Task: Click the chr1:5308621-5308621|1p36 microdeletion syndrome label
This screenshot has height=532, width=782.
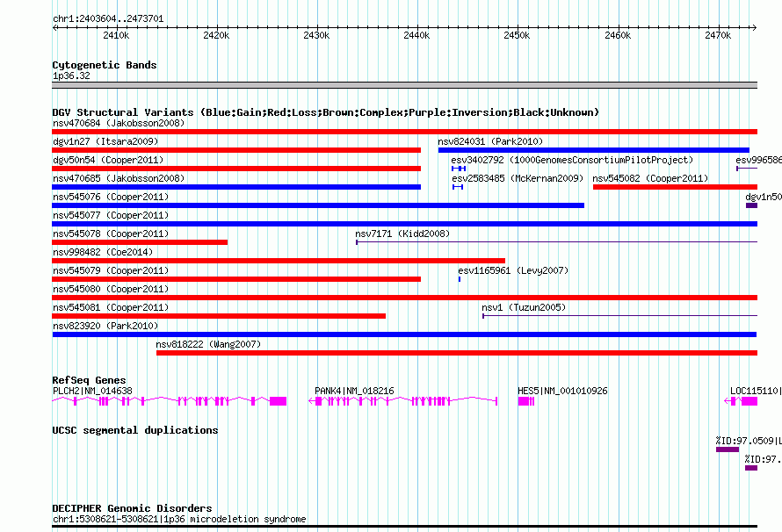Action: (179, 519)
